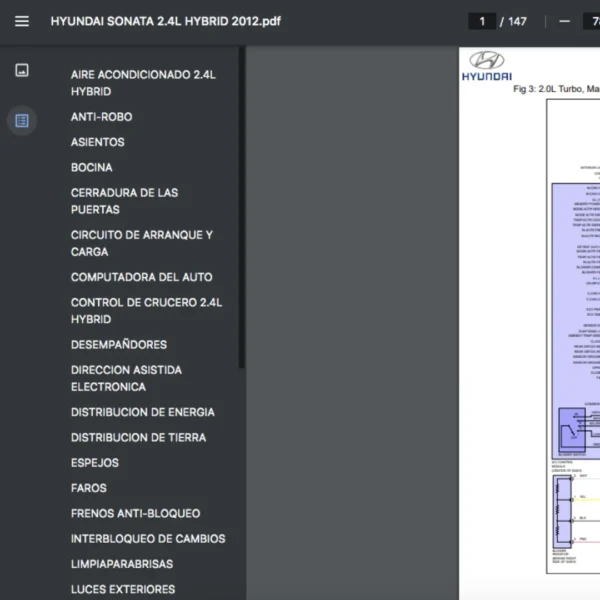Open LUCES EXTERIORES bookmark

(x=122, y=589)
